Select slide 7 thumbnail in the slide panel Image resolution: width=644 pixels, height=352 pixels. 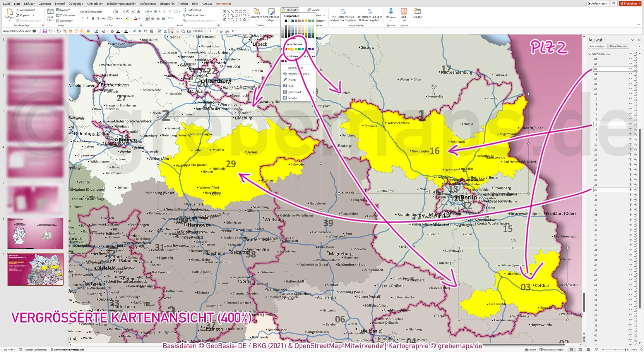[35, 269]
